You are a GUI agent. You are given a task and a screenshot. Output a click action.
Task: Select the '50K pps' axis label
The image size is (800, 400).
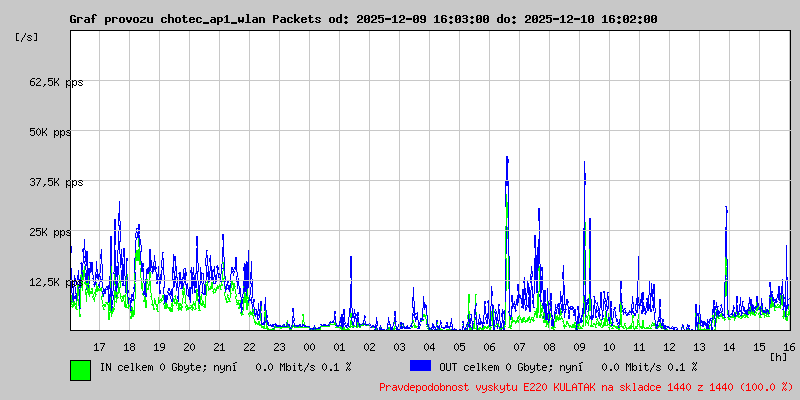(x=51, y=132)
